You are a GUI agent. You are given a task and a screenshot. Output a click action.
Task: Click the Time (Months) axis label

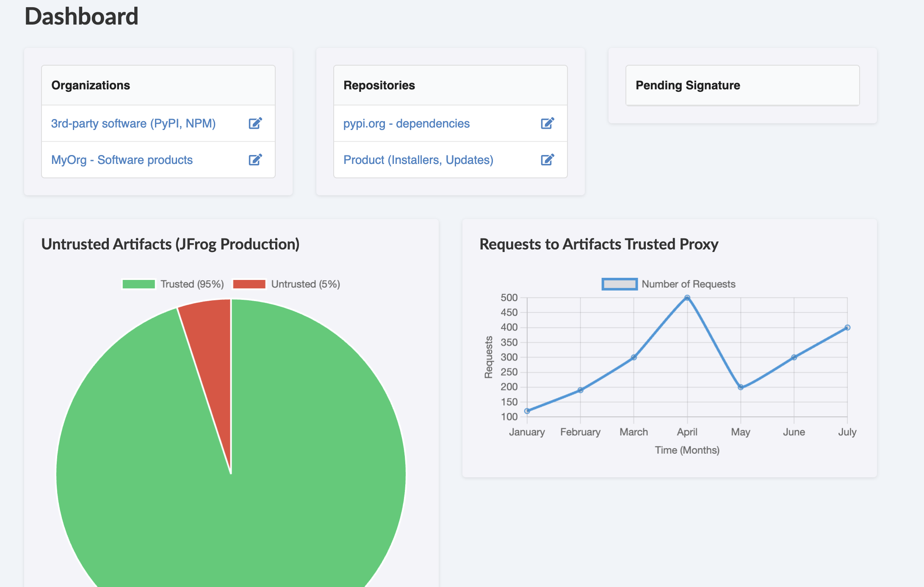pos(687,450)
